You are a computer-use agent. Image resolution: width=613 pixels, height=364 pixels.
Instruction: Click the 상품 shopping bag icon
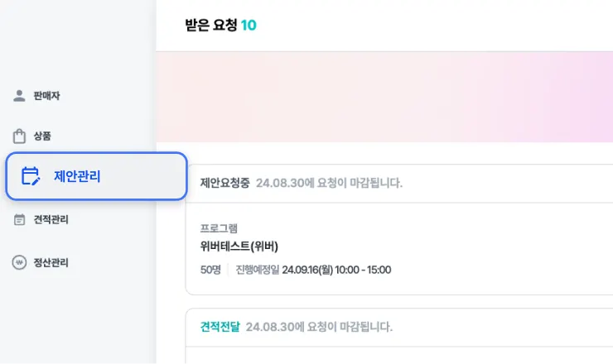20,136
